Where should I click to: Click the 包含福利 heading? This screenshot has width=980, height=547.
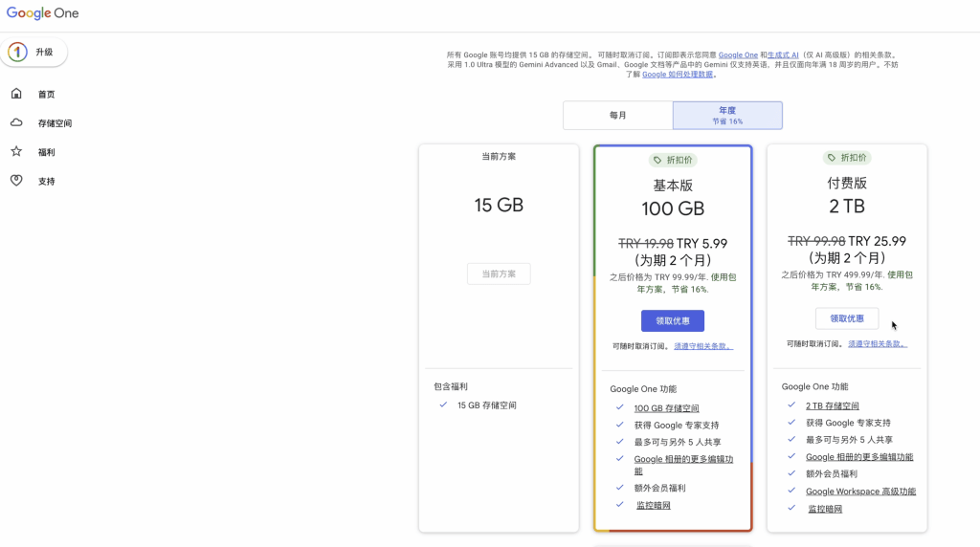click(451, 386)
